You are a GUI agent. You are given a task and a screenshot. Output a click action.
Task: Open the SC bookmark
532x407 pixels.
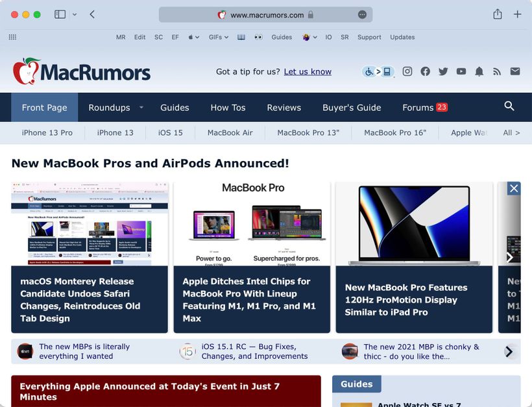point(158,37)
